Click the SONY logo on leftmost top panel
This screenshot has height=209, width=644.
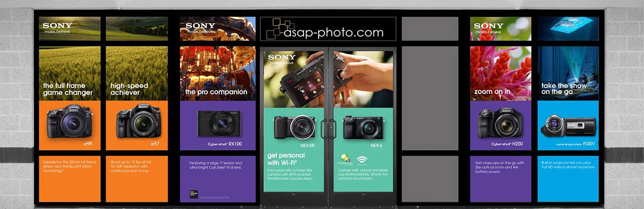tap(58, 26)
